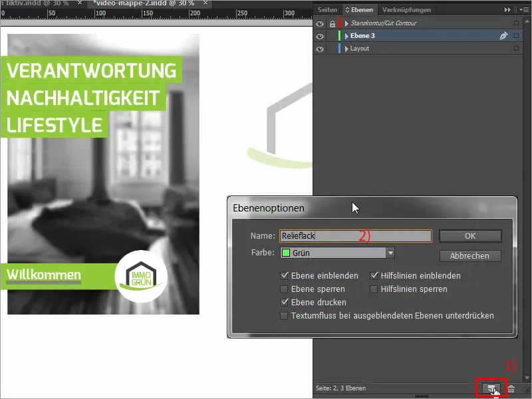Image resolution: width=532 pixels, height=399 pixels.
Task: Create a new layer via the New Layer icon
Action: 491,388
